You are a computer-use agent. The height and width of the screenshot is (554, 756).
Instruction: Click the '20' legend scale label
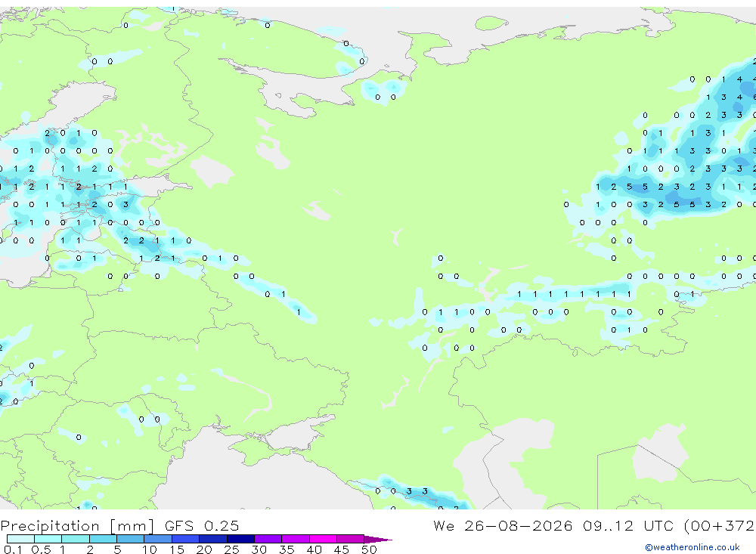(x=204, y=549)
